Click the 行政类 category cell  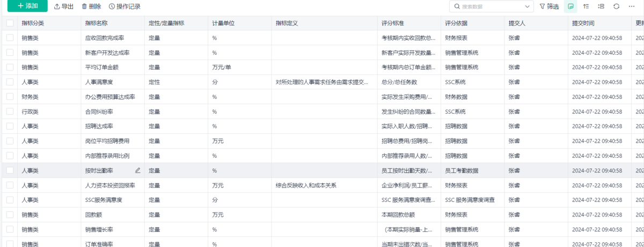click(49, 112)
